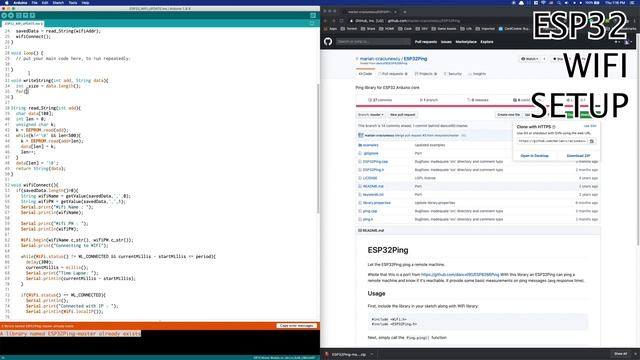
Task: Open GitHub Explore link
Action: 487,42
